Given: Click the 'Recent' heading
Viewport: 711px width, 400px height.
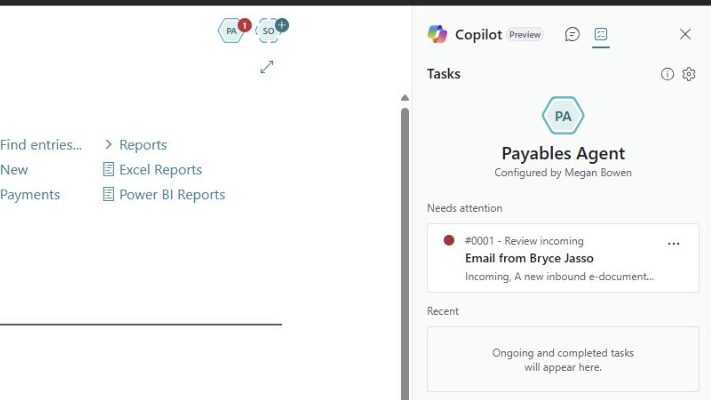Looking at the screenshot, I should (443, 311).
